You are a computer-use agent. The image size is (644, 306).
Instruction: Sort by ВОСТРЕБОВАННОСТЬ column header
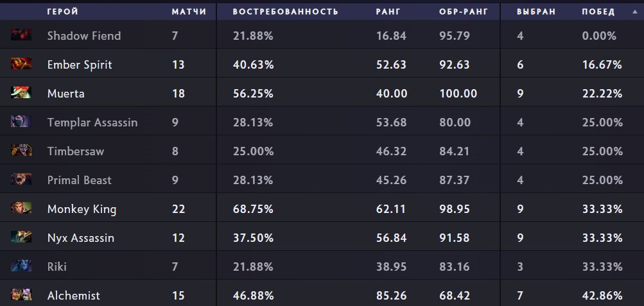pos(285,12)
